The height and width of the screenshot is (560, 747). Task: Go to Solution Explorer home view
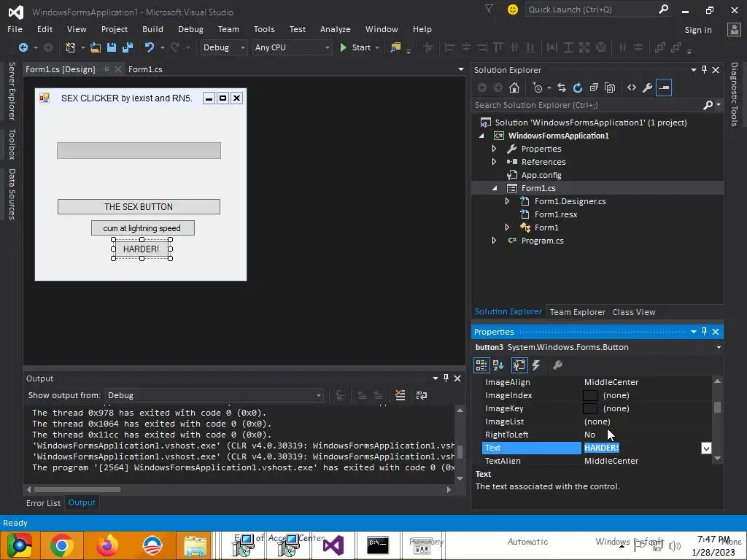[514, 87]
